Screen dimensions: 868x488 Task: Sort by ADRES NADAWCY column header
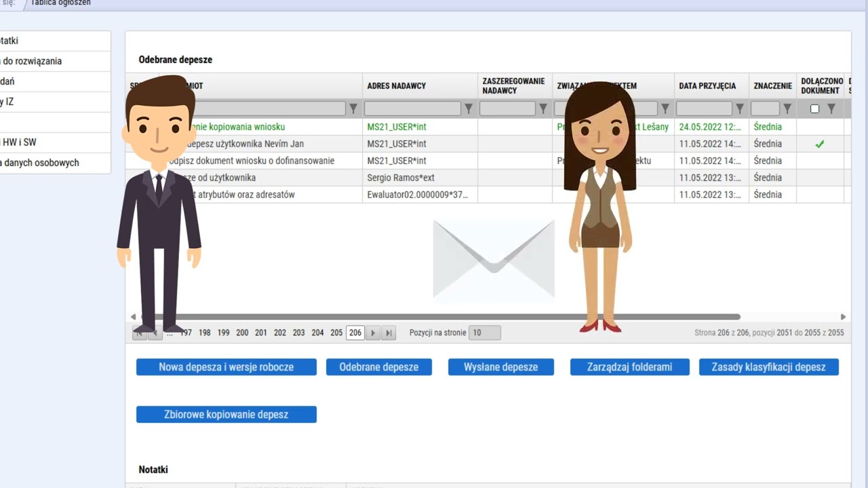[x=397, y=86]
